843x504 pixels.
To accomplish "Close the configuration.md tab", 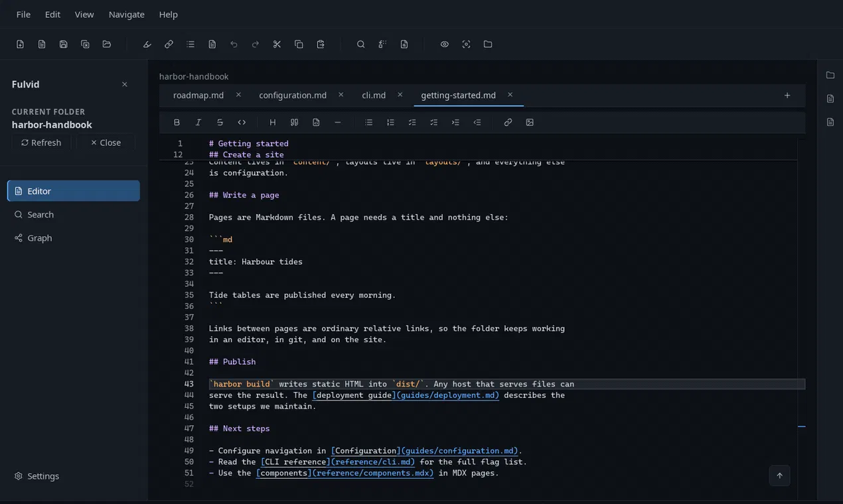I will [x=341, y=95].
